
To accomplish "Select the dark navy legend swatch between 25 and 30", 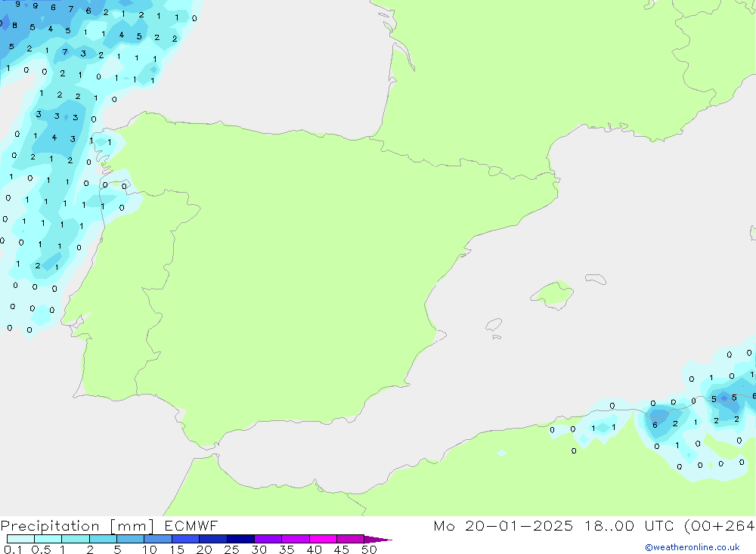I will coord(240,539).
